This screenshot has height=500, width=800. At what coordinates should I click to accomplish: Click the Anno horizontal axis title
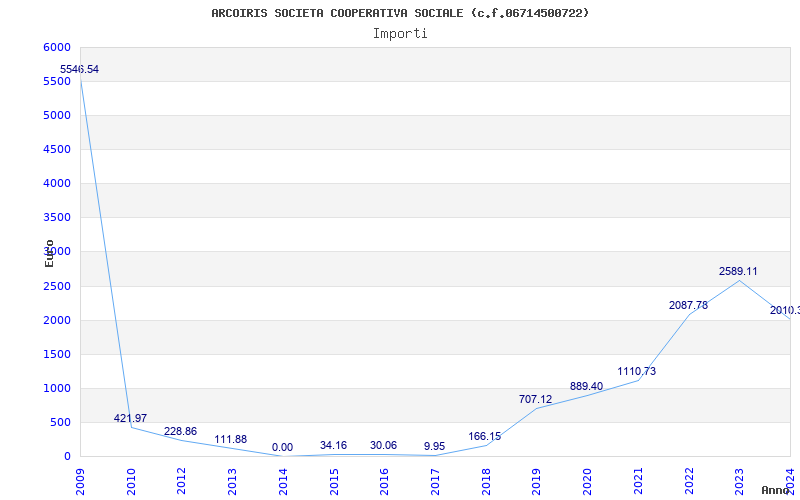click(777, 490)
